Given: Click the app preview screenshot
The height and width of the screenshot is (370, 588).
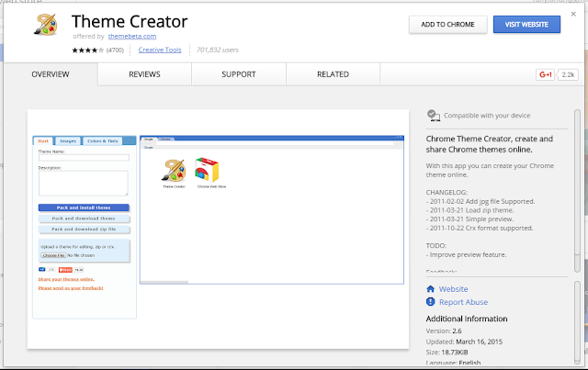Looking at the screenshot, I should pos(218,229).
